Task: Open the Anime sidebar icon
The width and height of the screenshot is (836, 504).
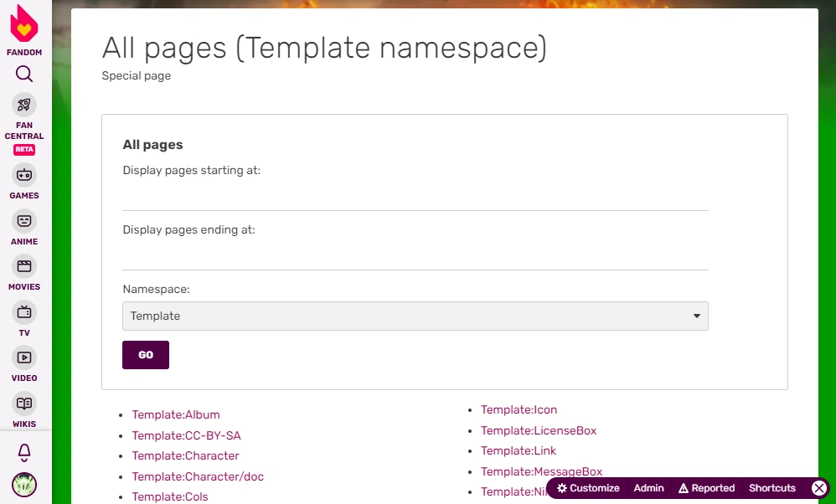Action: [x=24, y=221]
